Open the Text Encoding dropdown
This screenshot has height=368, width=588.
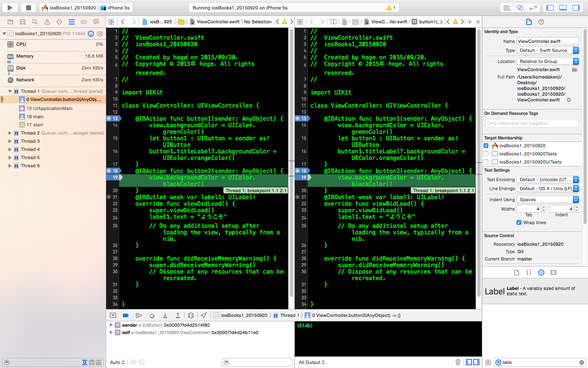pos(548,180)
